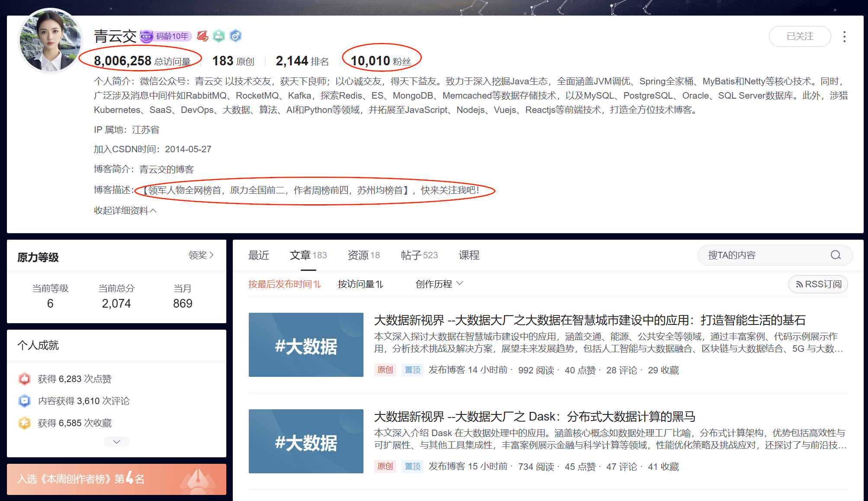Sort articles by 按最后发布时间
Image resolution: width=868 pixels, height=501 pixels.
pos(284,284)
